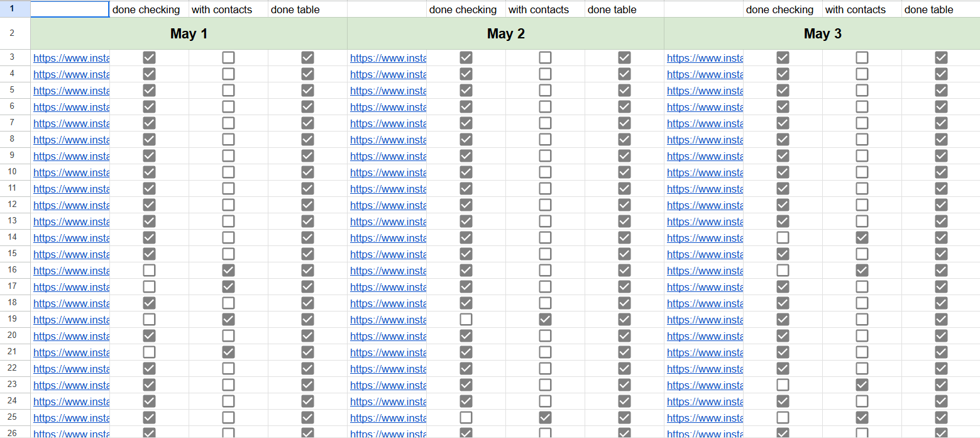Uncheck May 3 'done table' in row 8
This screenshot has height=438, width=980.
(941, 140)
